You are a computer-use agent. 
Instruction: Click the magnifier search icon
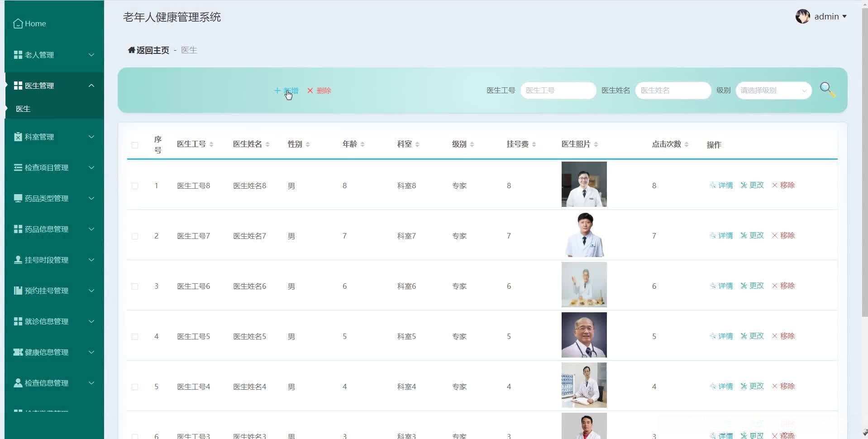click(827, 89)
